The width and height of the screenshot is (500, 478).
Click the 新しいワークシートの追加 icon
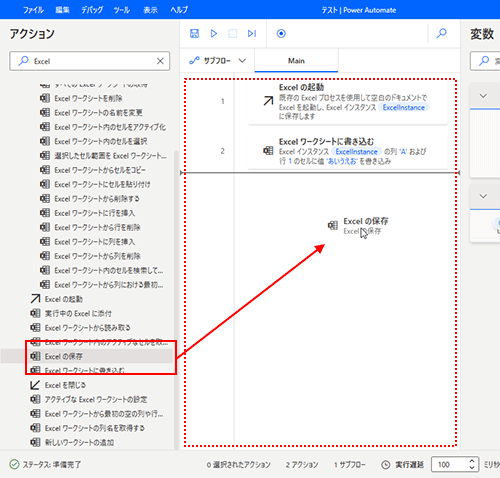[x=35, y=442]
